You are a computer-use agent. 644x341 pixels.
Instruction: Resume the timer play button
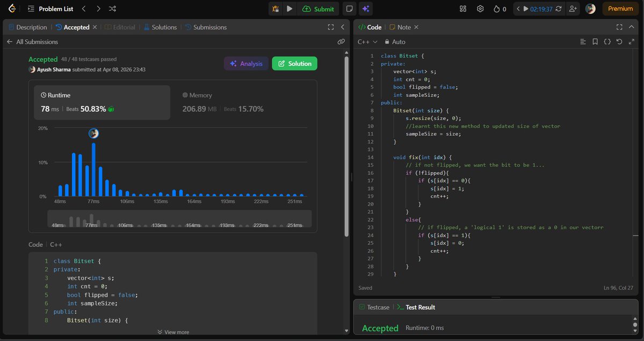[525, 9]
